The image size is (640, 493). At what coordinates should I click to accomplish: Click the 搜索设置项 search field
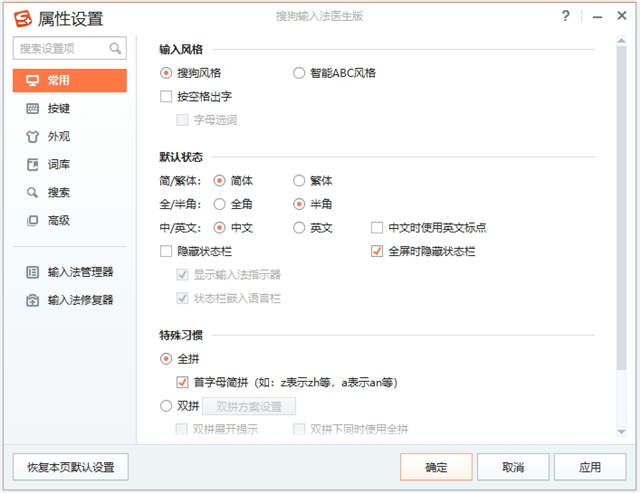(62, 48)
